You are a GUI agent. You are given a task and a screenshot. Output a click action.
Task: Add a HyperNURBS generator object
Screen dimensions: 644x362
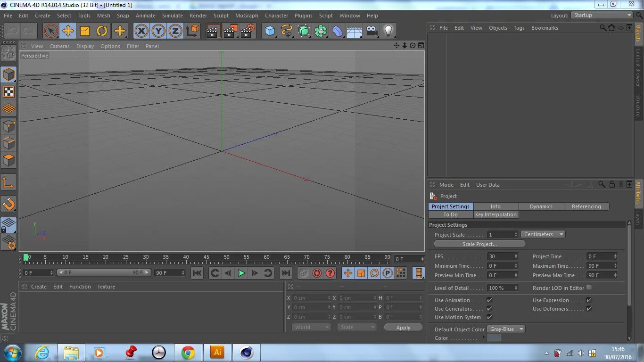point(304,31)
